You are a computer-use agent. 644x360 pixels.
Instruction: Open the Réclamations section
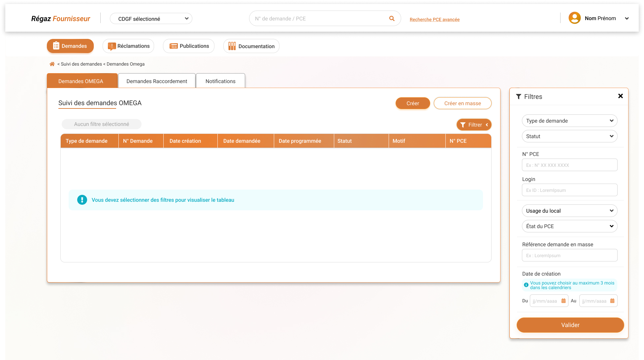point(129,46)
